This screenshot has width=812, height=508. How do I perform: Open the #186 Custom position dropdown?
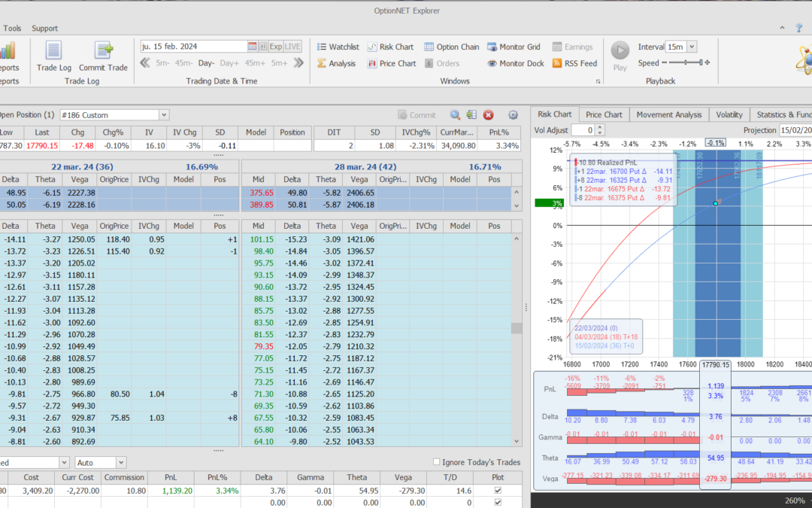pos(164,115)
